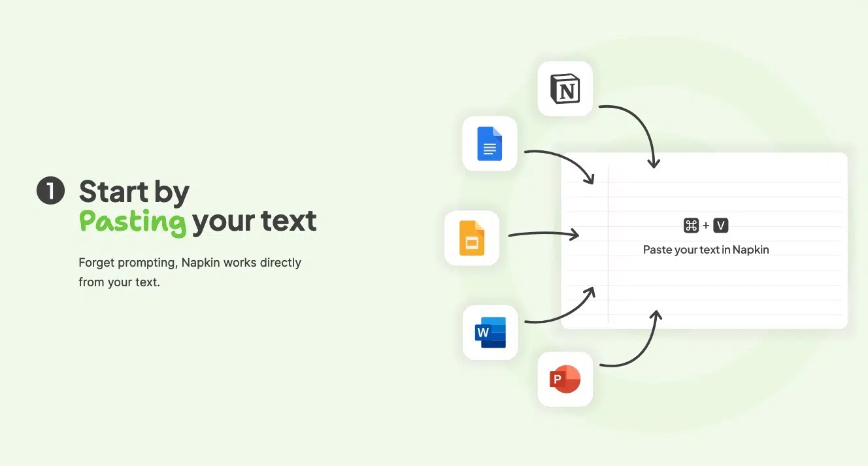This screenshot has height=466, width=868.
Task: Open the Google Slides icon
Action: 471,238
